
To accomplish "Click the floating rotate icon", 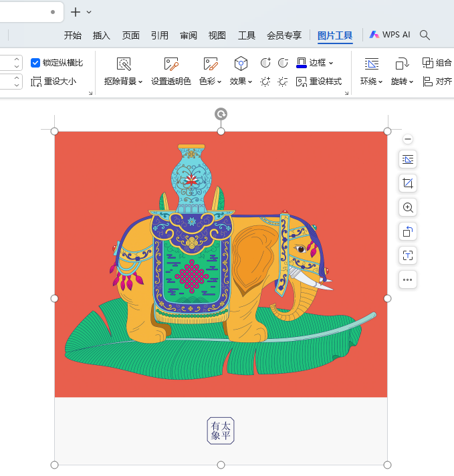I will 408,231.
